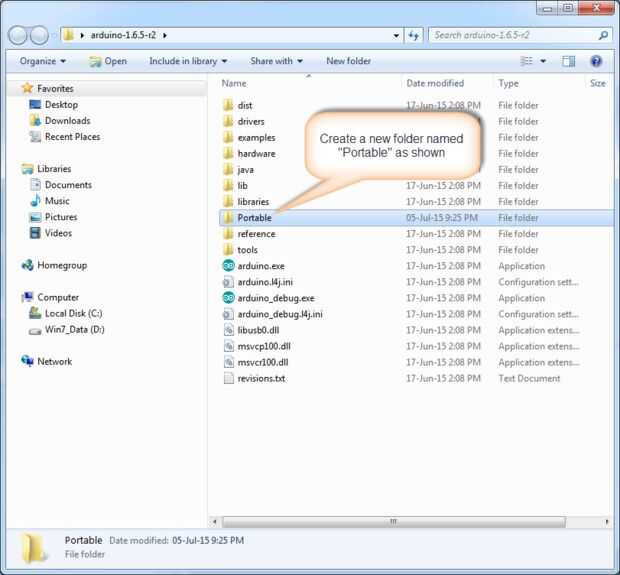Select the dist folder icon

click(x=228, y=105)
